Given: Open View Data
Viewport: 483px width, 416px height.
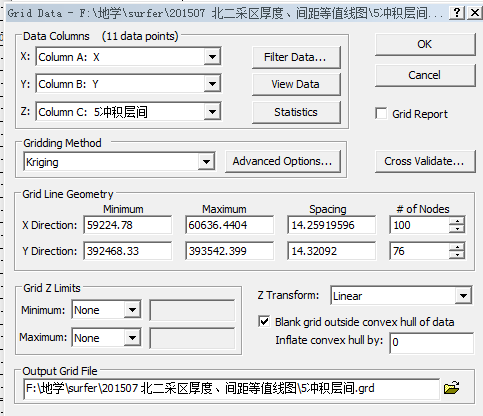Looking at the screenshot, I should click(x=296, y=84).
